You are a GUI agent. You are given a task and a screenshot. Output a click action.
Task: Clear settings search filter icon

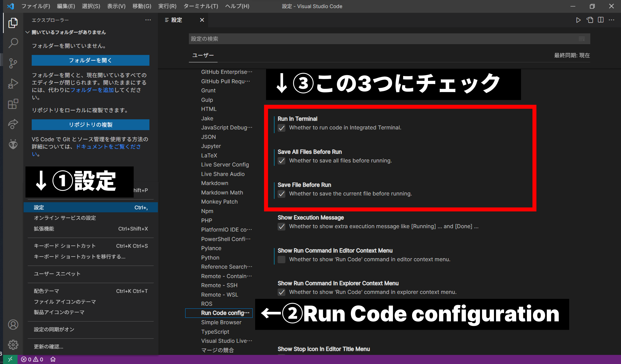pyautogui.click(x=582, y=39)
